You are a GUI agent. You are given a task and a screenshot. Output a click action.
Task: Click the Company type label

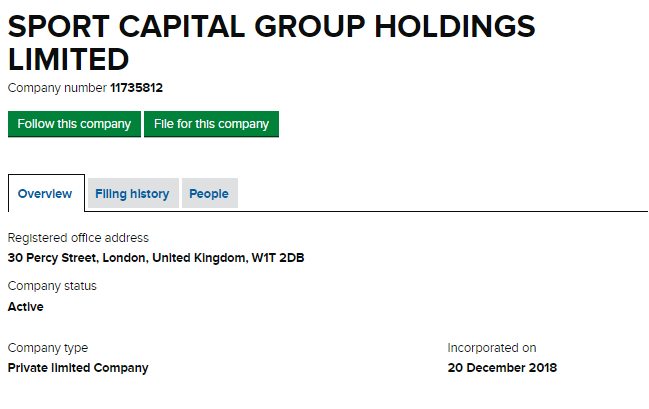point(48,348)
